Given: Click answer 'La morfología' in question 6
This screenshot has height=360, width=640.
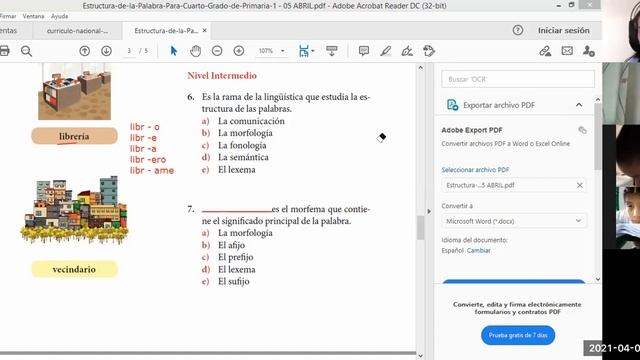Looking at the screenshot, I should tap(245, 133).
